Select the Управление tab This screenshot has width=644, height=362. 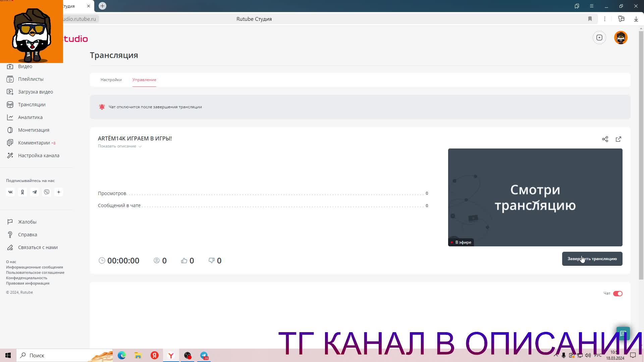point(144,80)
